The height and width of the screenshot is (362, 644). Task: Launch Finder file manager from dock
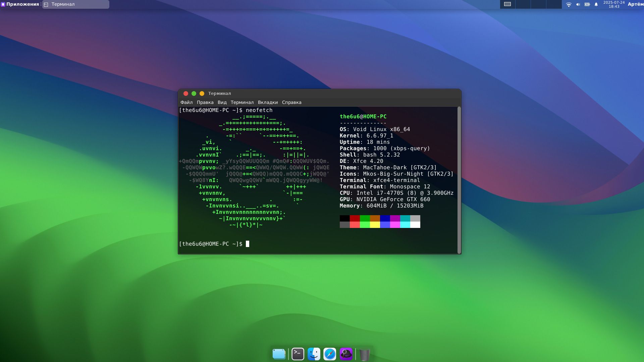(x=314, y=354)
